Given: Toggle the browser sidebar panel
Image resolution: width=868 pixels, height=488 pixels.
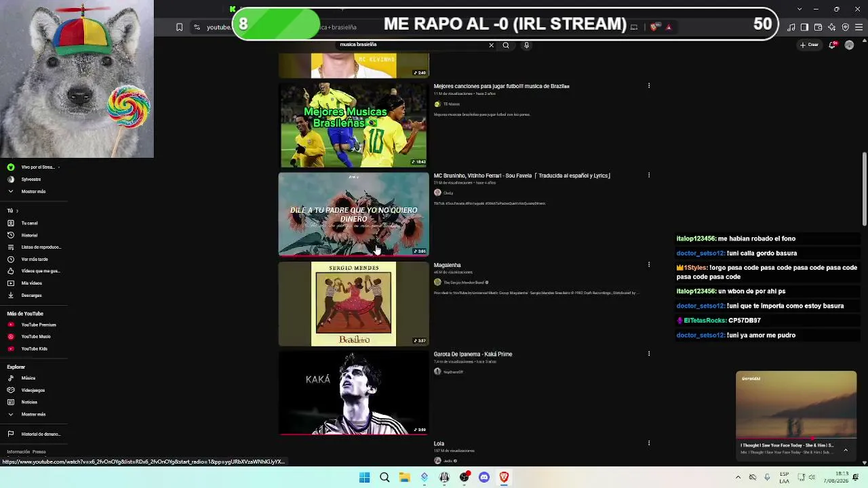Looking at the screenshot, I should (x=804, y=27).
